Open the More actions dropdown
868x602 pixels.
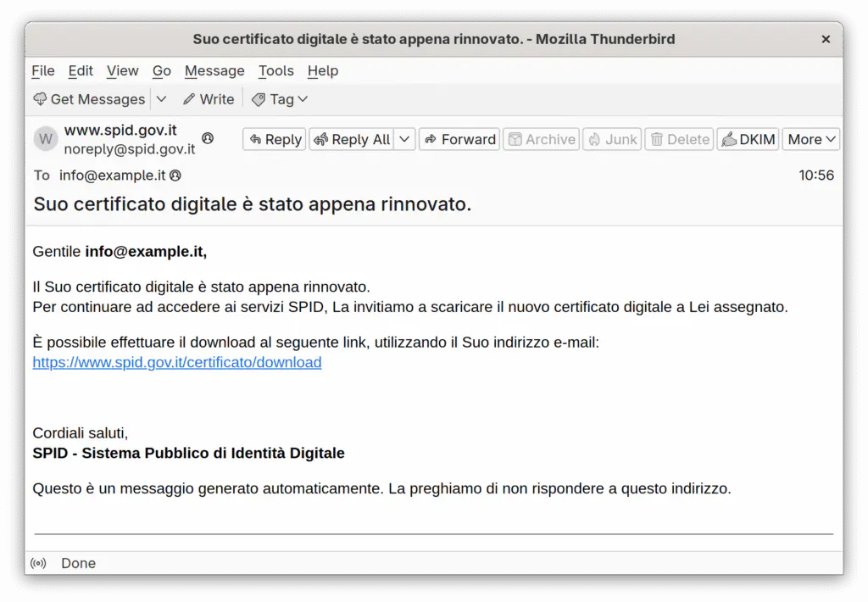[x=811, y=139]
